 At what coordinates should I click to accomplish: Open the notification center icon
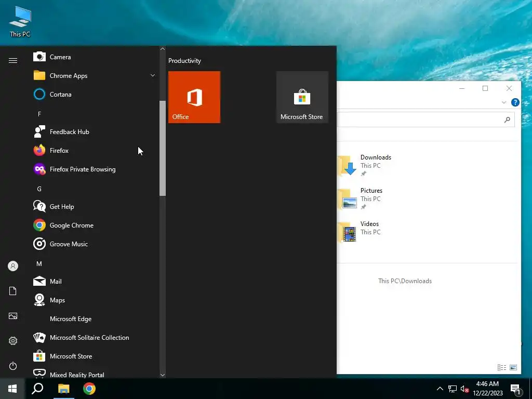pos(516,389)
